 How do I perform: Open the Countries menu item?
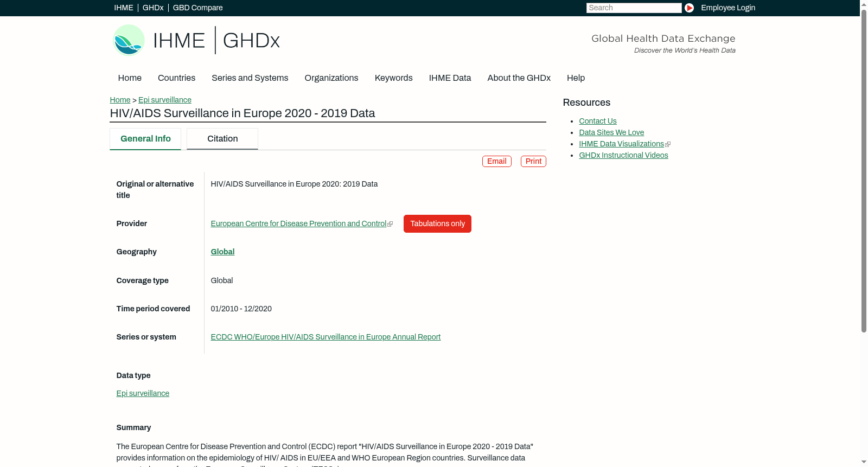coord(176,78)
